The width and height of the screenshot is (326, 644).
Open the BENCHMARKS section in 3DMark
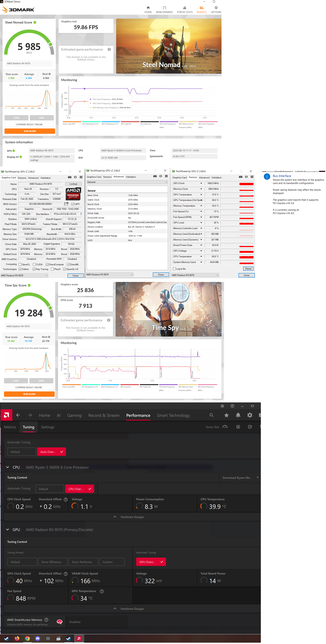pyautogui.click(x=164, y=10)
